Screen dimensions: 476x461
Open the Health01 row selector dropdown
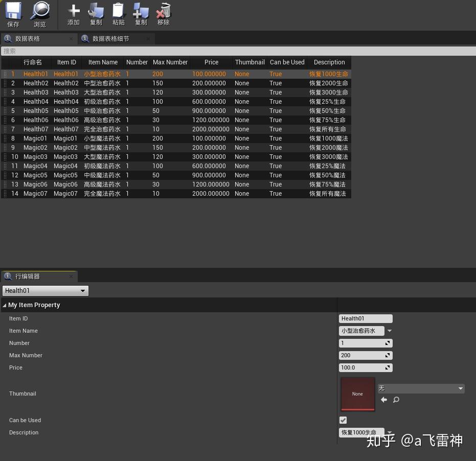point(82,290)
